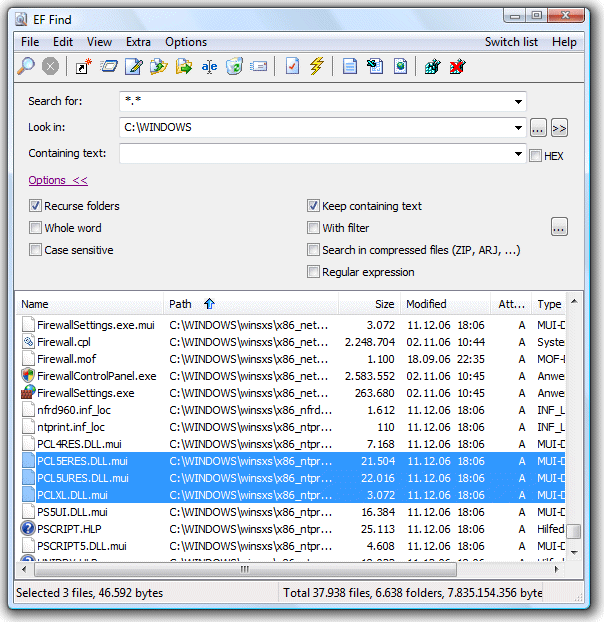This screenshot has width=604, height=622.
Task: Click the edit file pencil icon
Action: tap(134, 66)
